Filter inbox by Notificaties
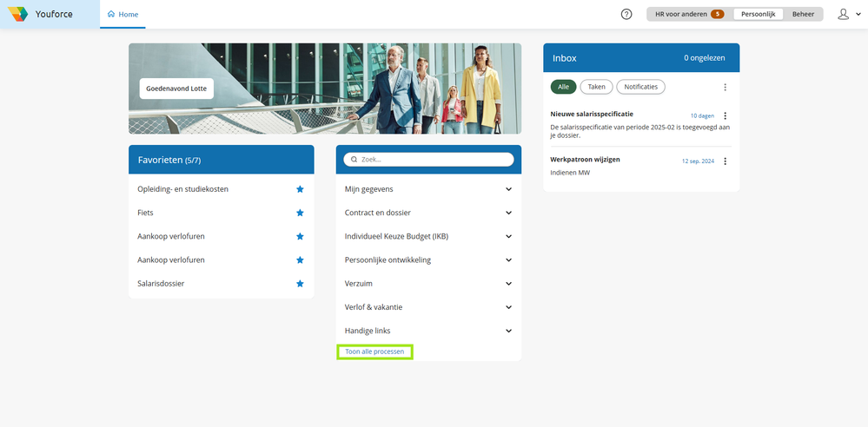868x427 pixels. coord(640,87)
